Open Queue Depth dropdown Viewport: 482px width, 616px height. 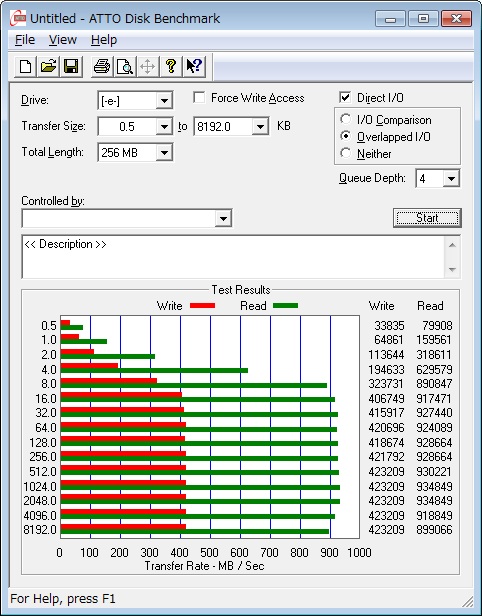click(x=451, y=179)
